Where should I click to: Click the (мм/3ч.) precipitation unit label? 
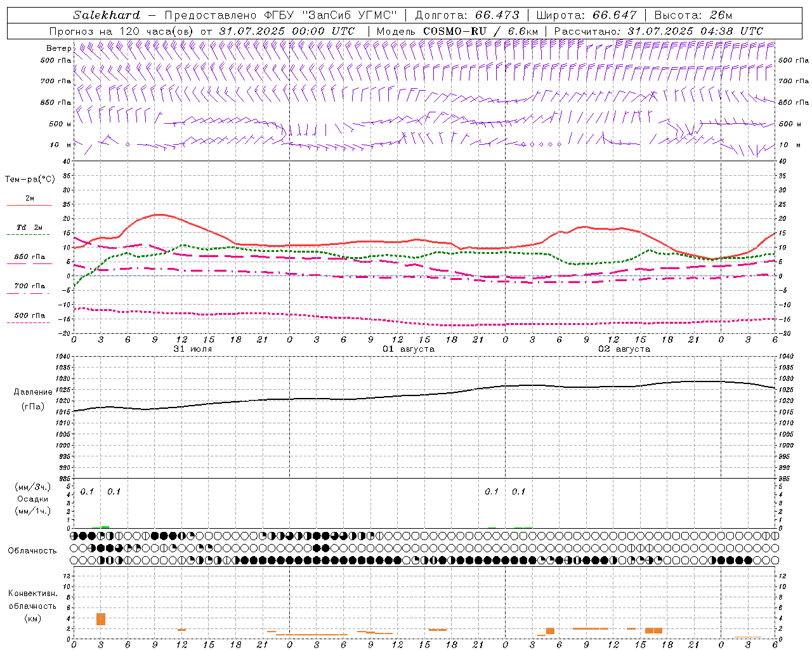pyautogui.click(x=33, y=487)
